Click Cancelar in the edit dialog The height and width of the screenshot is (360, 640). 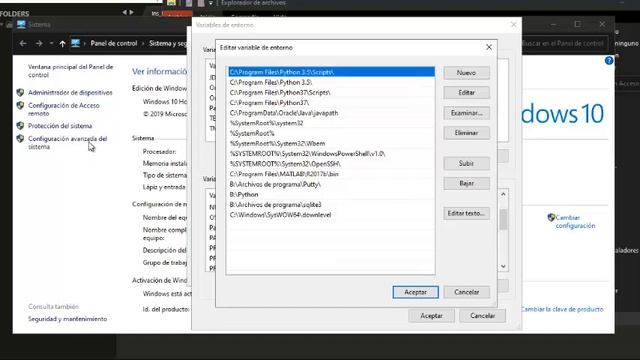[467, 292]
